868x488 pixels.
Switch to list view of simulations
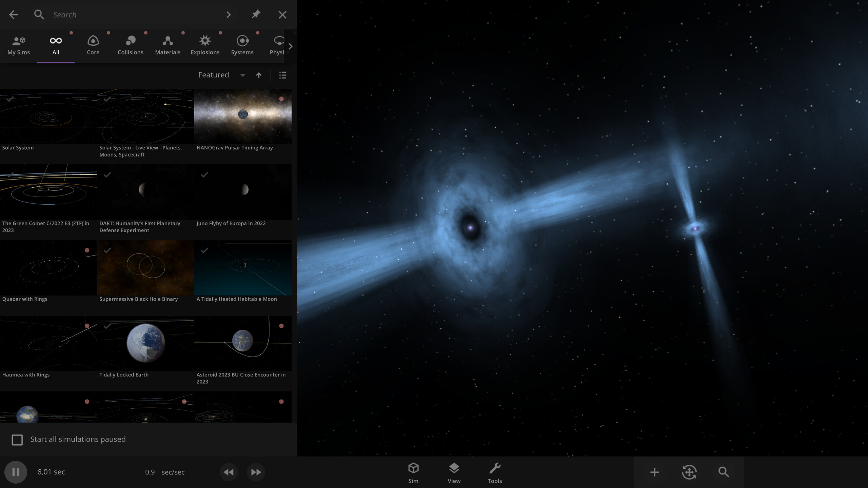point(283,75)
